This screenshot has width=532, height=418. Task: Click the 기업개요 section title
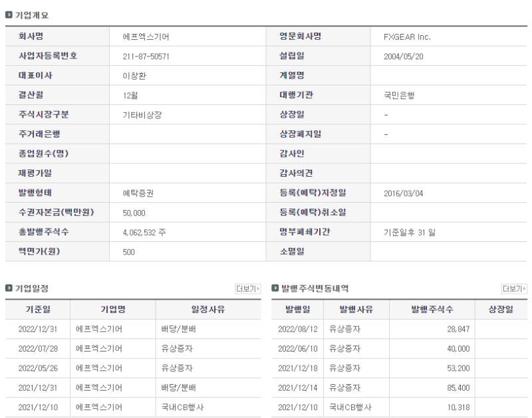pyautogui.click(x=32, y=15)
